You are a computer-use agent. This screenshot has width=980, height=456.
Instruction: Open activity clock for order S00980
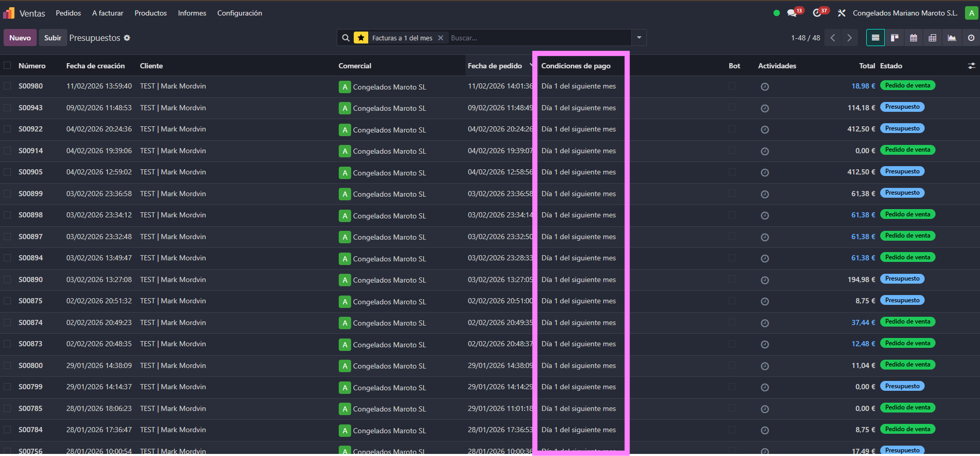764,87
